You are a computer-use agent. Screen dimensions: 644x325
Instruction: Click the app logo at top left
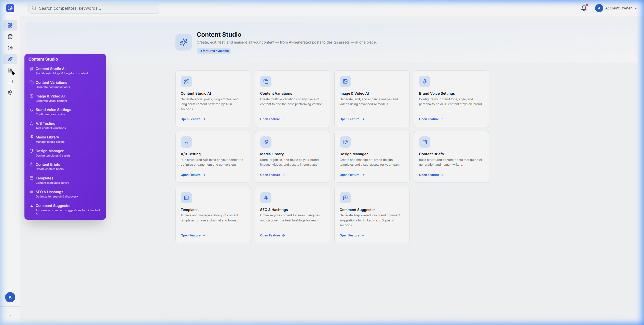pos(10,8)
